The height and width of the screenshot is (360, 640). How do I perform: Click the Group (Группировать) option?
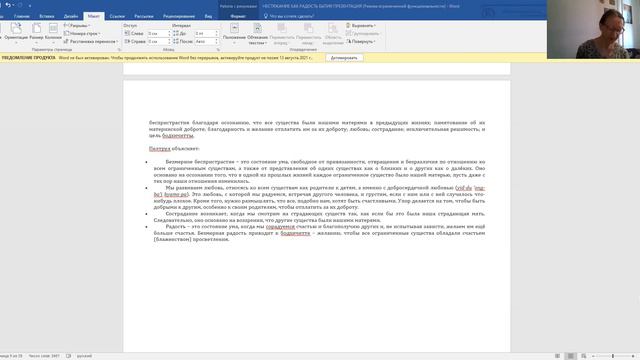pyautogui.click(x=363, y=33)
